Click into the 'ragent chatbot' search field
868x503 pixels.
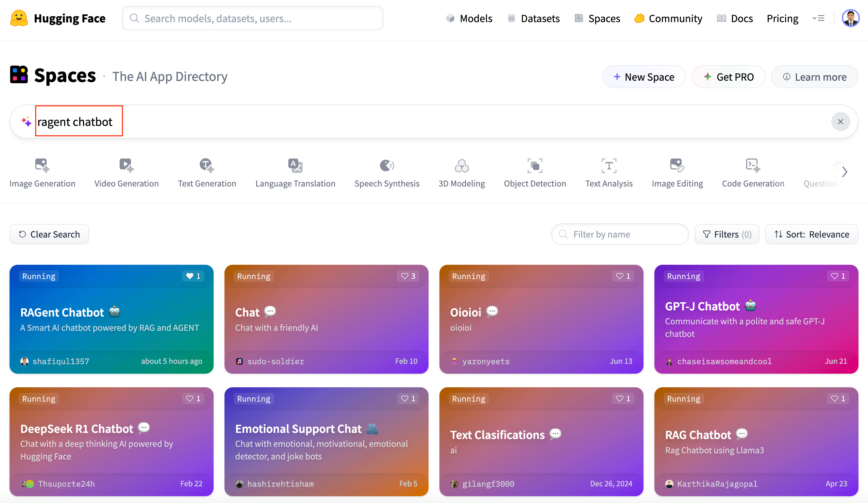[x=434, y=122]
